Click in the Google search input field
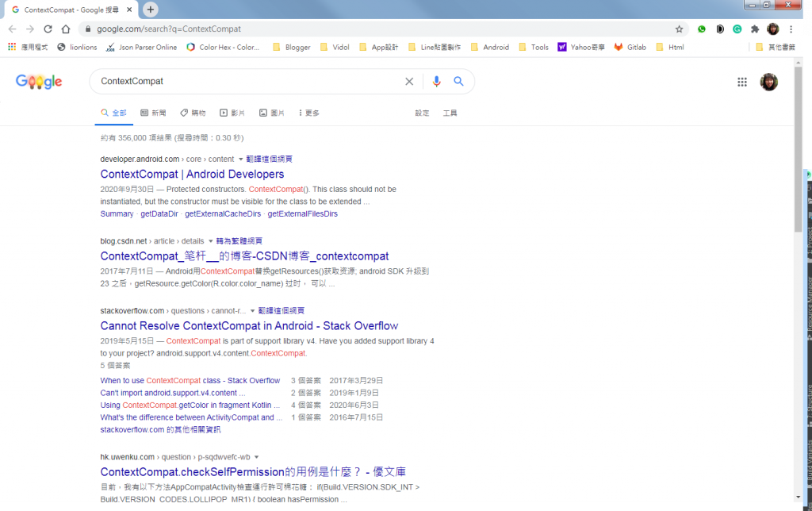This screenshot has height=511, width=812. (x=248, y=82)
